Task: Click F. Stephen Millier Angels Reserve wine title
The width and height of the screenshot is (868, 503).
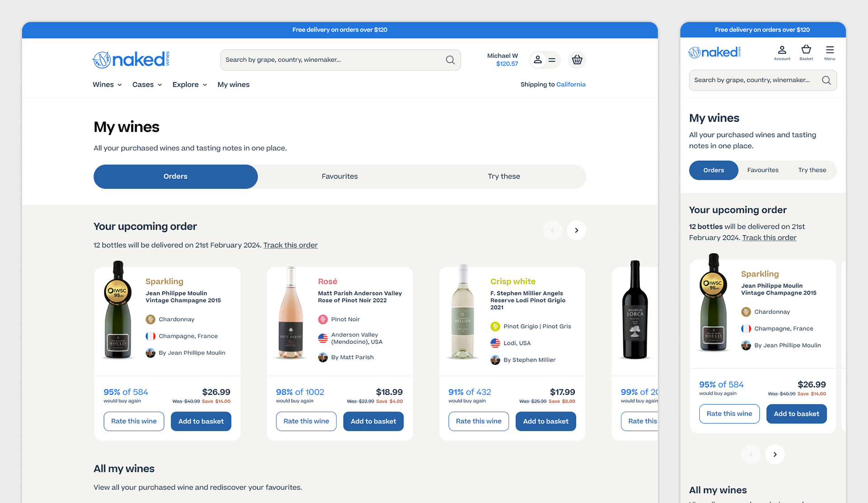Action: click(x=528, y=300)
